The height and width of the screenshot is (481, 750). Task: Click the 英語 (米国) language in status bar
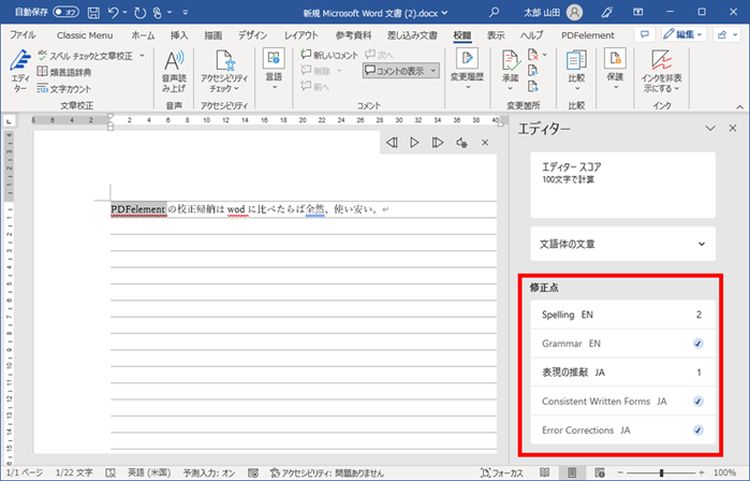(x=149, y=473)
